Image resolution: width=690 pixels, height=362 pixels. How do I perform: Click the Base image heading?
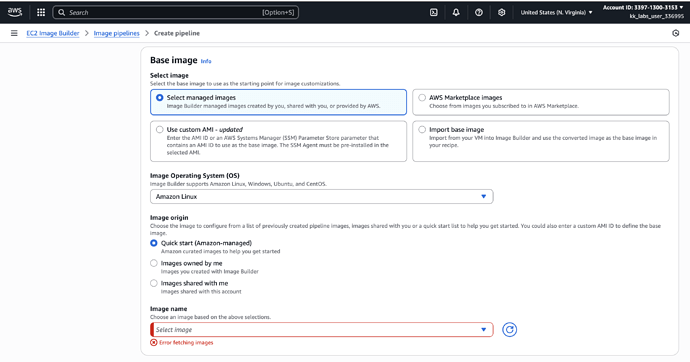tap(173, 60)
